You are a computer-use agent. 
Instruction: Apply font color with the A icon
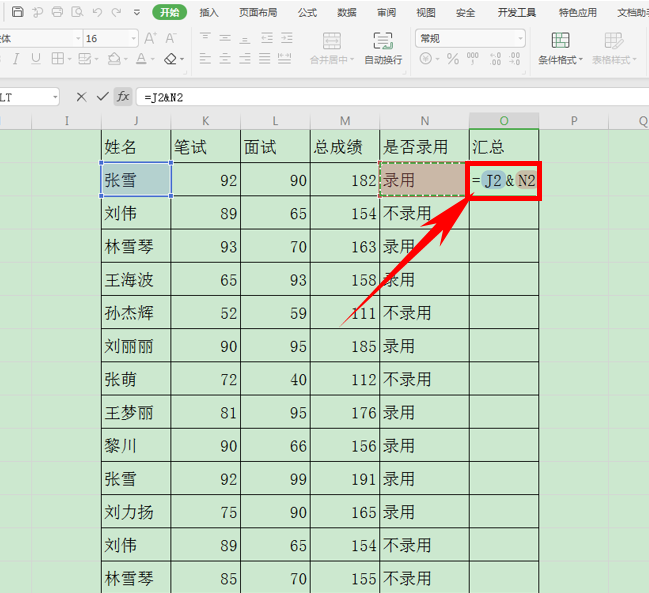click(141, 59)
